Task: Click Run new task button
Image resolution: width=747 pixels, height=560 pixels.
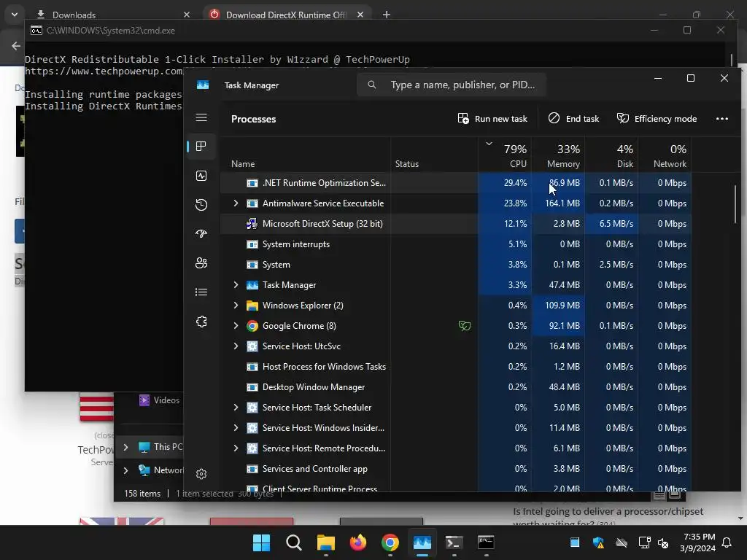Action: pos(492,119)
